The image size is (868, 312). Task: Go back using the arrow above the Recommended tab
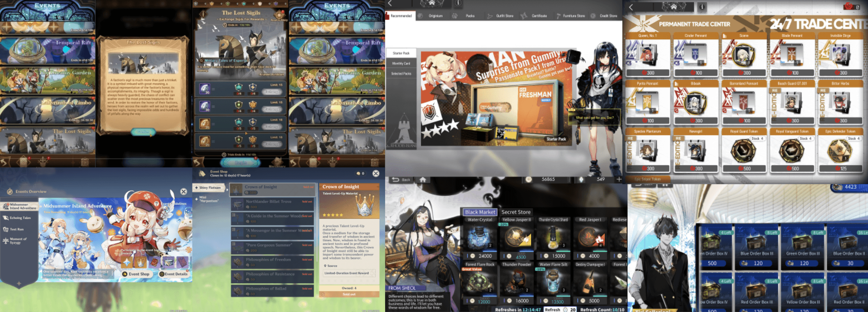390,3
